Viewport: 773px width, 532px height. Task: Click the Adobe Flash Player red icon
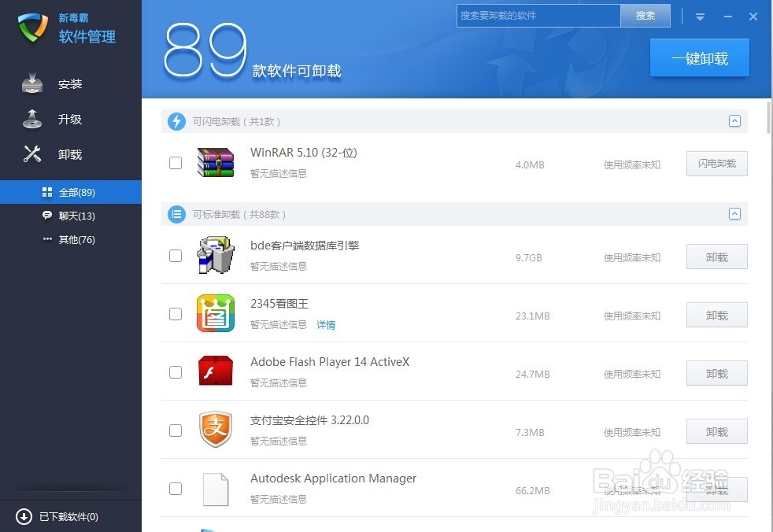(216, 371)
